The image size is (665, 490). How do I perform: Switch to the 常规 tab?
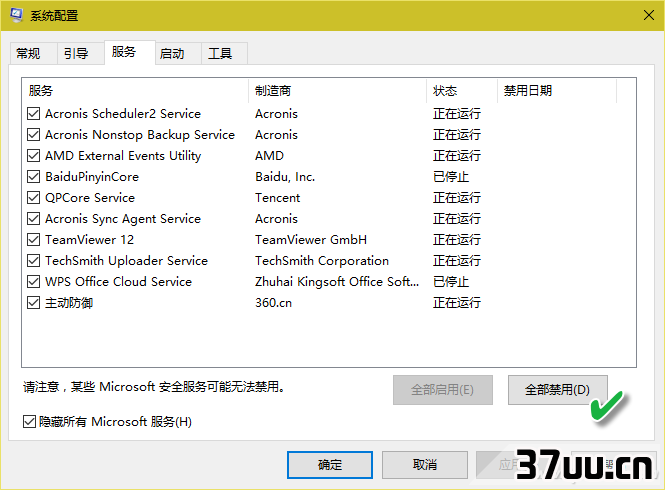pos(33,53)
